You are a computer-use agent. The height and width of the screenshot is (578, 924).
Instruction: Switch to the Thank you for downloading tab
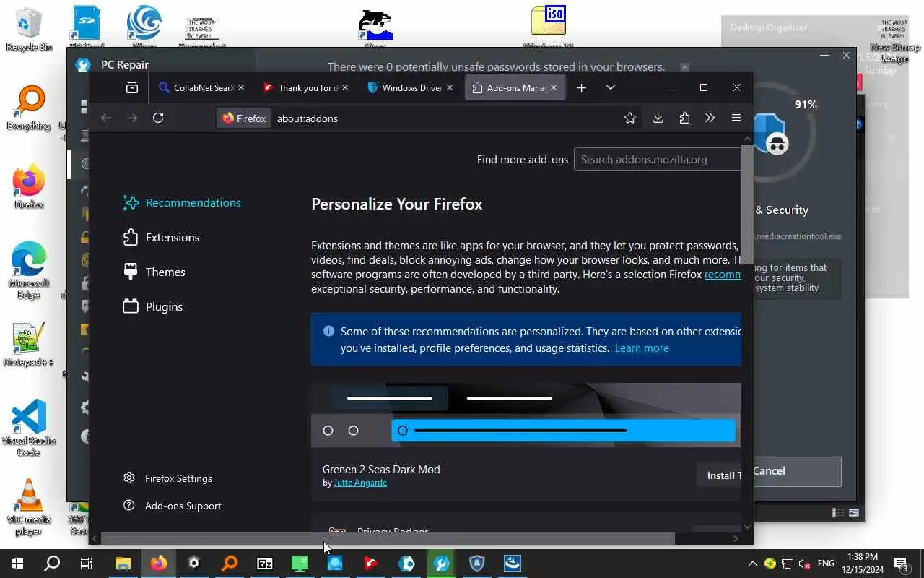300,88
